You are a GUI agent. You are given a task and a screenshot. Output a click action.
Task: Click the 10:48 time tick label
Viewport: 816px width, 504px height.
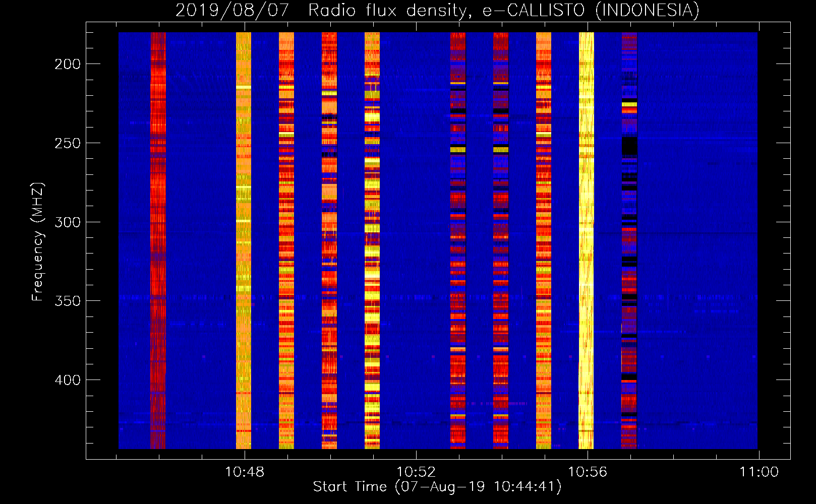point(245,472)
